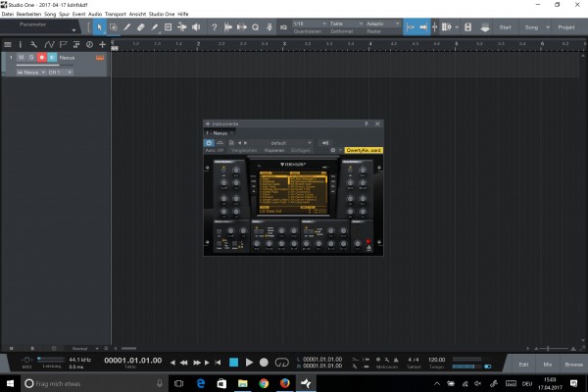Open the Takte Zeitformat dropdown
This screenshot has width=588, height=392.
pyautogui.click(x=346, y=24)
